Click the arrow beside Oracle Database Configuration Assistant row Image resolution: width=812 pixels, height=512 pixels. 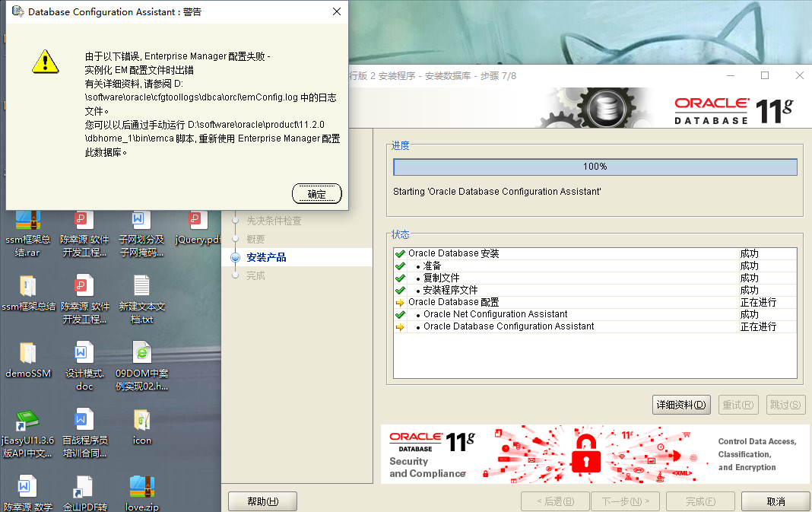tap(400, 327)
